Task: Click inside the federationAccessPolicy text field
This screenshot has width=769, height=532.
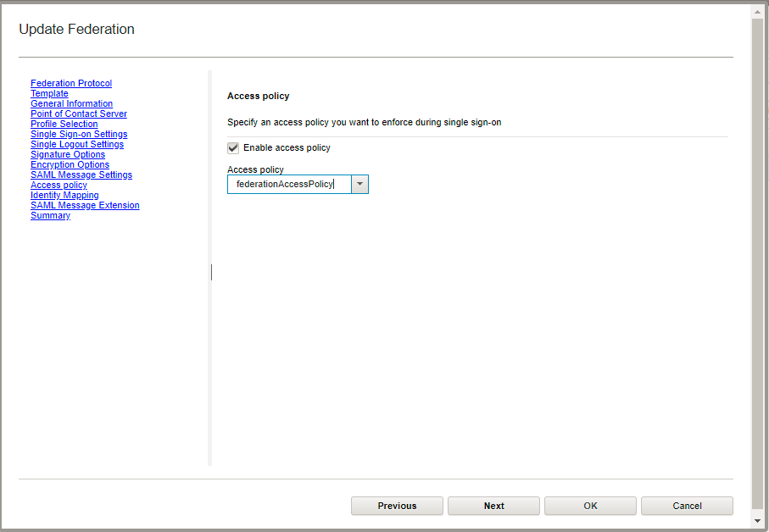Action: point(288,184)
